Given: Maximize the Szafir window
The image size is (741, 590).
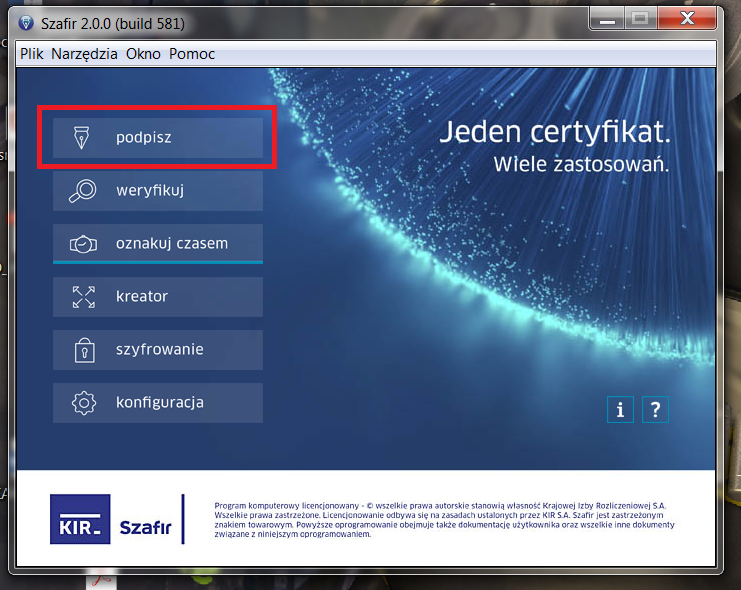Looking at the screenshot, I should (640, 19).
